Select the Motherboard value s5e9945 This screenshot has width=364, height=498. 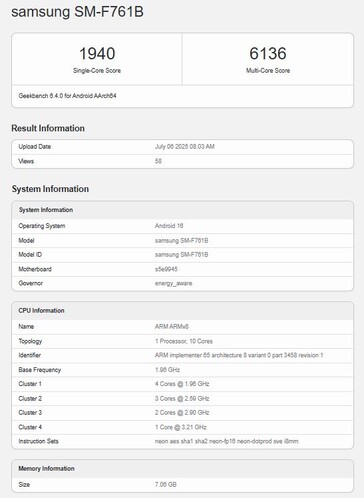166,269
